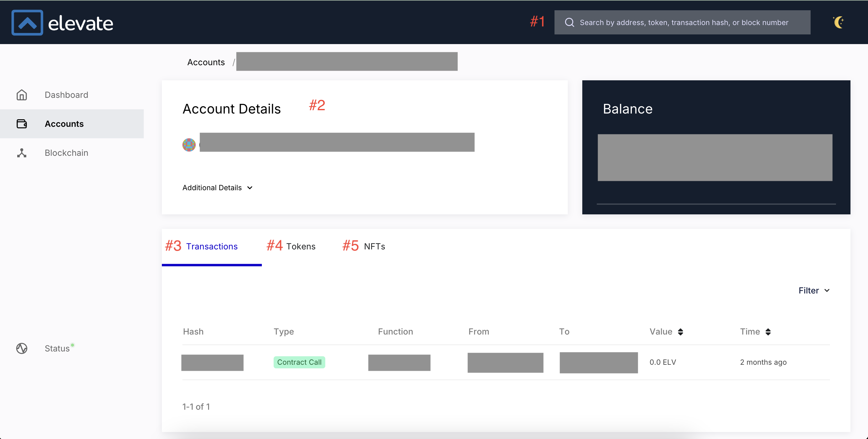This screenshot has width=868, height=439.
Task: Click the Type column header
Action: (284, 332)
